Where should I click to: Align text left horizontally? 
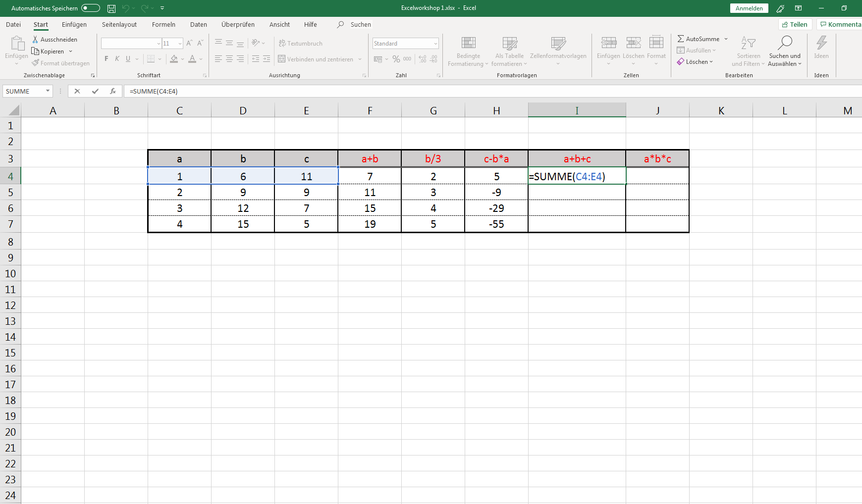218,59
